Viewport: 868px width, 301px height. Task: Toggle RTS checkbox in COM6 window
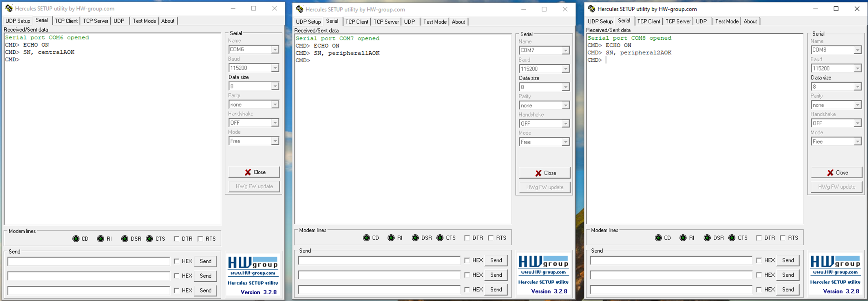click(x=200, y=239)
